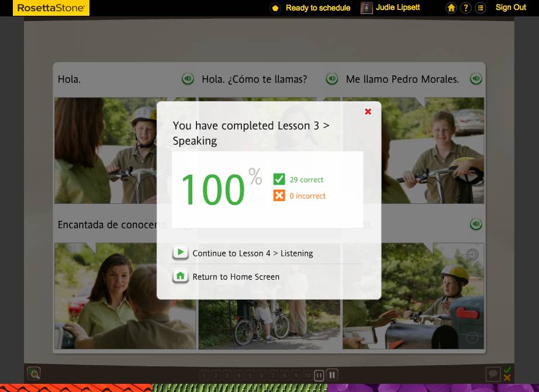
Task: Close the lesson completed dialog
Action: coord(368,112)
